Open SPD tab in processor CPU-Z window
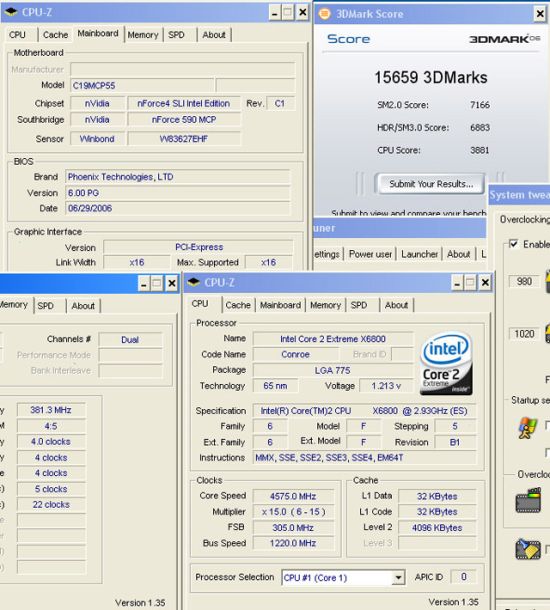 pos(359,305)
